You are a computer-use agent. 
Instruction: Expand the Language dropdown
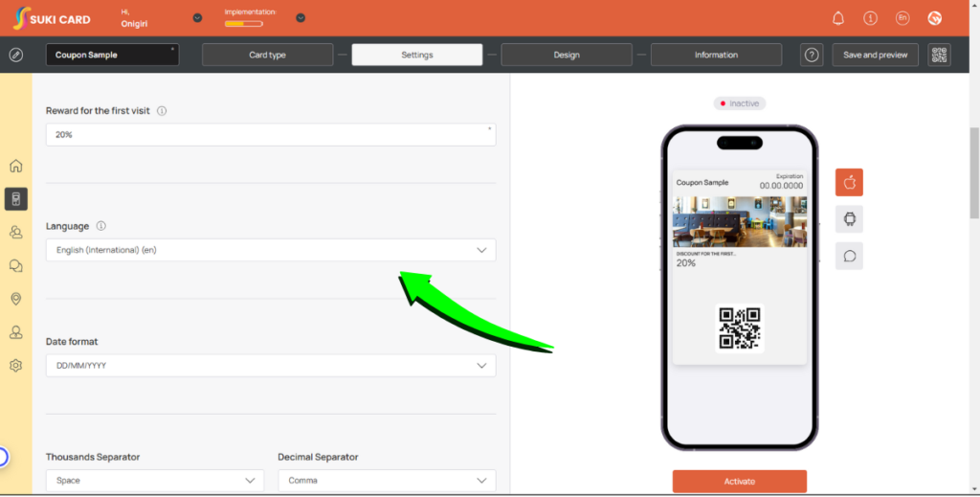pyautogui.click(x=271, y=250)
